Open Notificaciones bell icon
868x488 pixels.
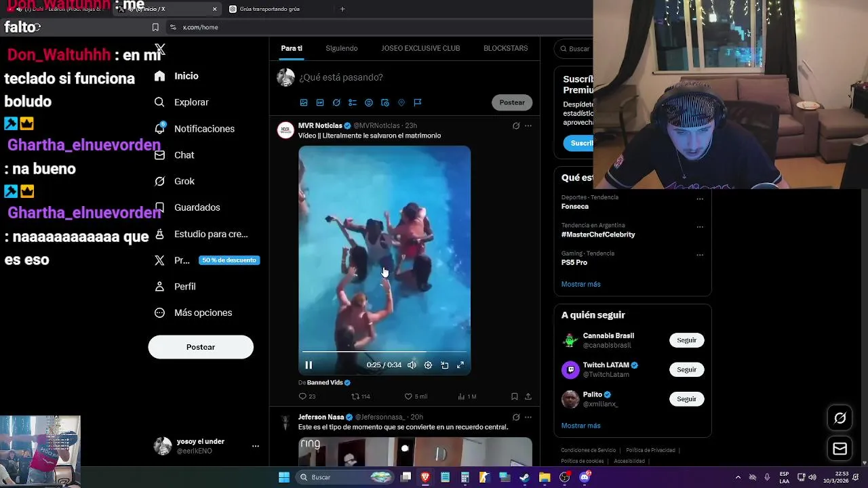[x=159, y=128]
